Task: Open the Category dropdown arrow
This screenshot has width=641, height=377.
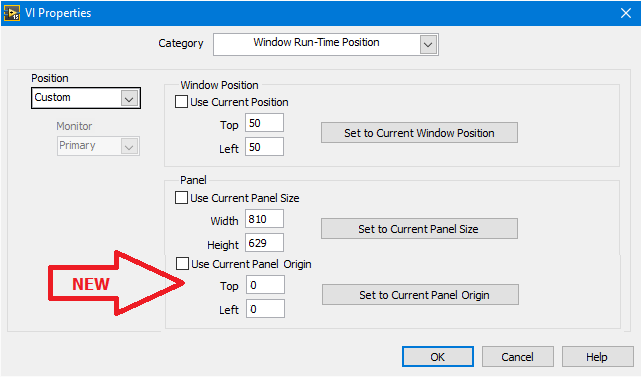Action: click(x=428, y=45)
